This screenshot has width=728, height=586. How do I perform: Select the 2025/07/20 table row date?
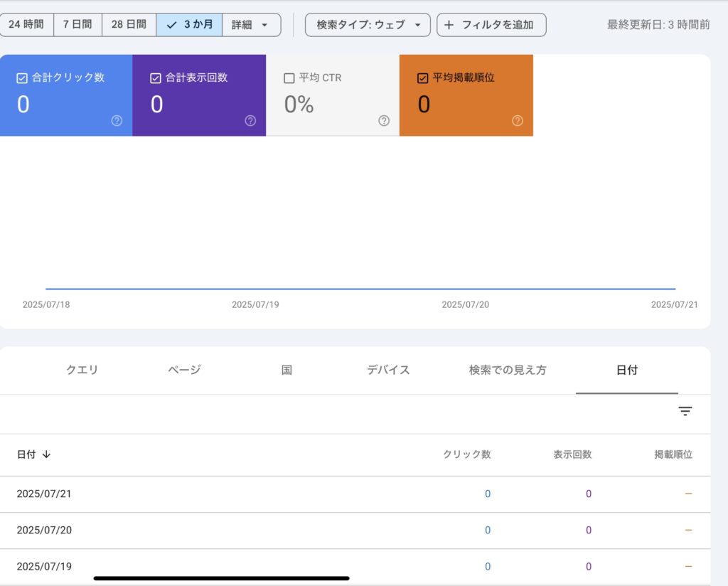[x=44, y=530]
